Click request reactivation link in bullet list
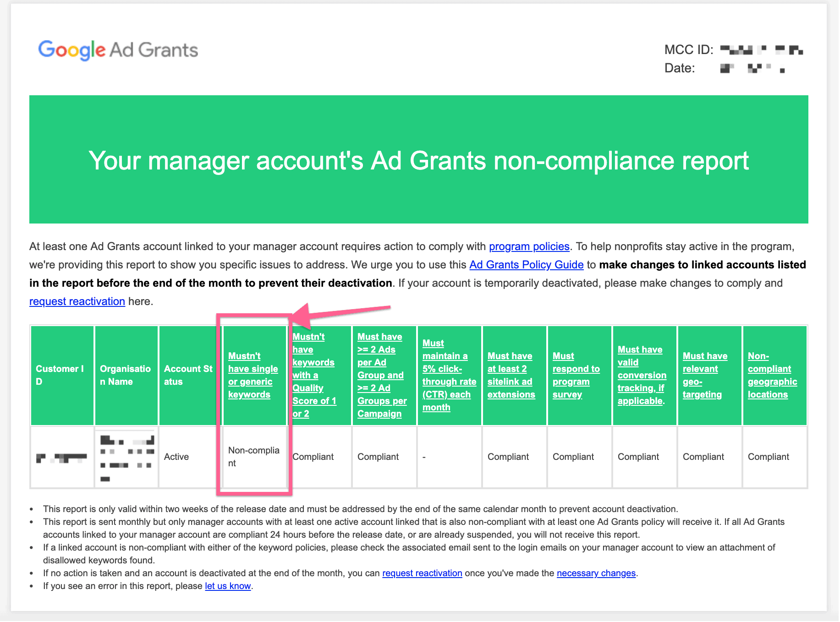 click(x=422, y=573)
